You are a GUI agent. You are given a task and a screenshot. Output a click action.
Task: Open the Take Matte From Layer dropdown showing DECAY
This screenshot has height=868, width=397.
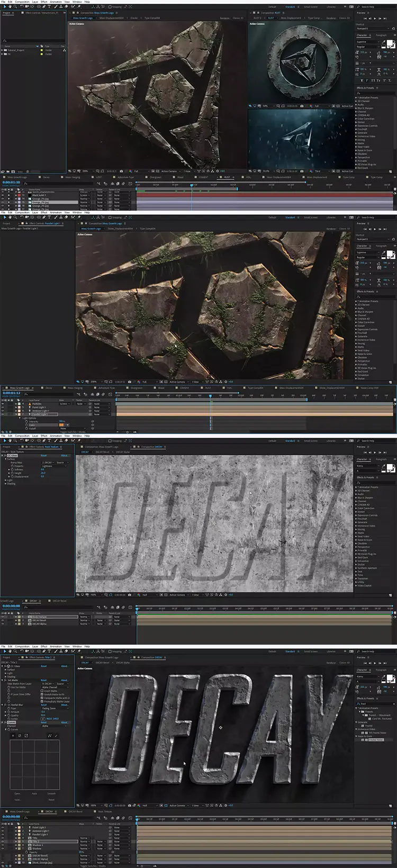tap(48, 684)
